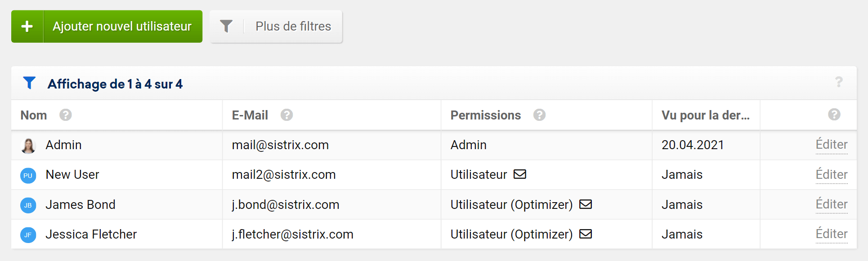Expand Plus de filtres options
868x261 pixels.
pos(276,27)
